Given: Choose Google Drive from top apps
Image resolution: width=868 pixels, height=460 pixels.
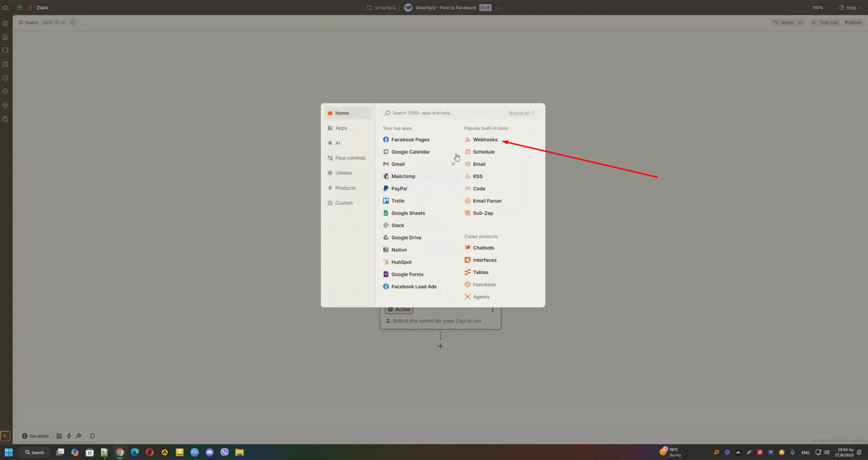Looking at the screenshot, I should point(402,238).
